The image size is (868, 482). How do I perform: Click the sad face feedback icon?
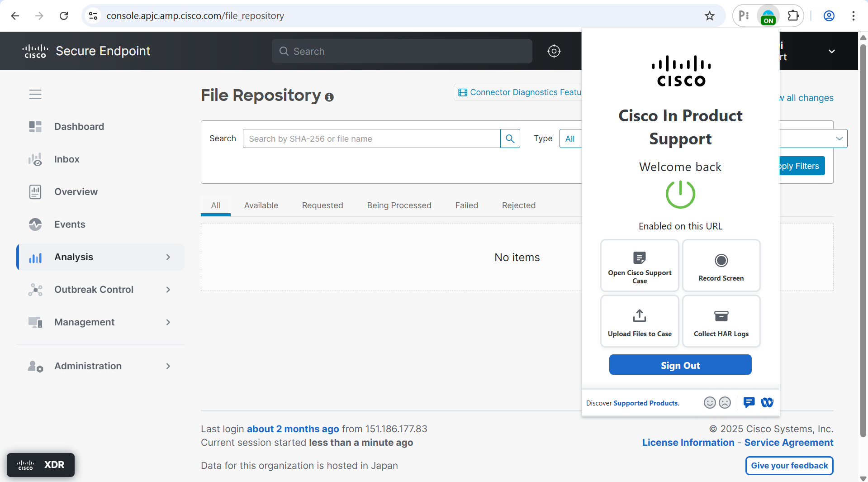[x=725, y=403]
